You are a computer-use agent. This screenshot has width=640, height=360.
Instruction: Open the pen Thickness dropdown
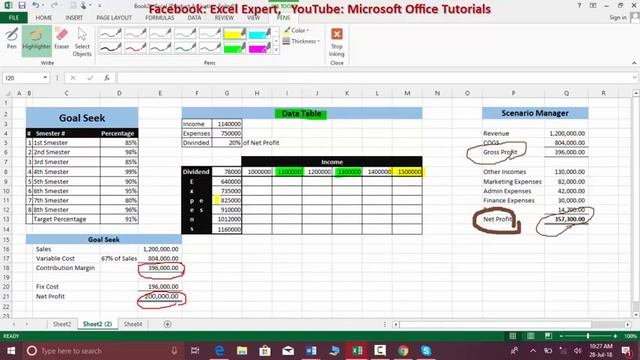pyautogui.click(x=301, y=41)
